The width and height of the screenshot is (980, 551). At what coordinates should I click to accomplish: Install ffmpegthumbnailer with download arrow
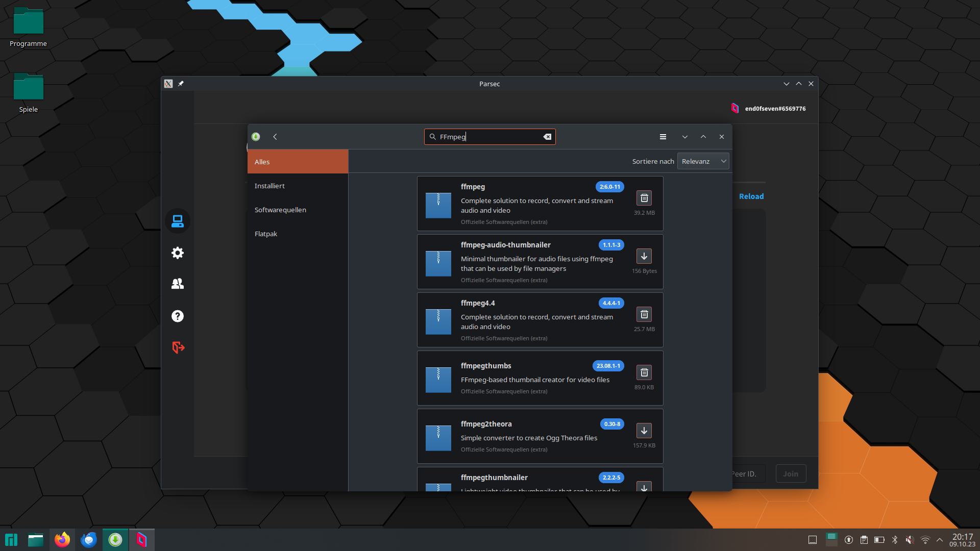pyautogui.click(x=644, y=487)
